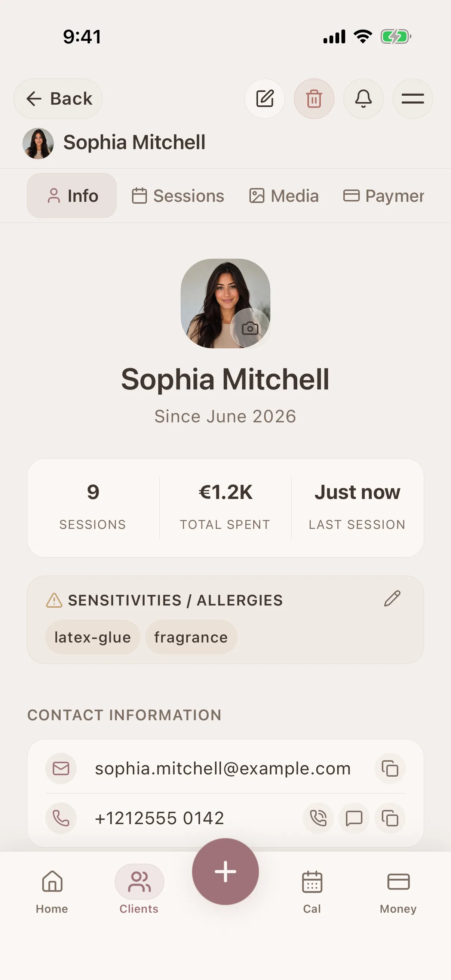Tap the plus add button
The image size is (451, 980).
click(225, 872)
